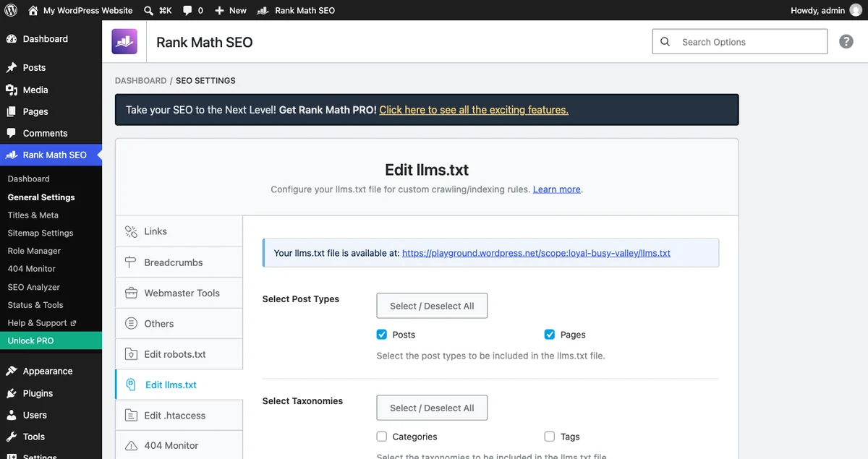Click the comments bubble icon in admin bar
The image size is (868, 459).
[188, 10]
